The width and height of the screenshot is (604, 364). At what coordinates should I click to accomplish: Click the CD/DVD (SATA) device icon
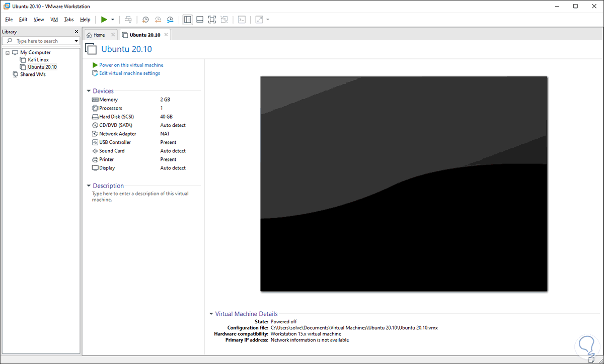point(95,125)
